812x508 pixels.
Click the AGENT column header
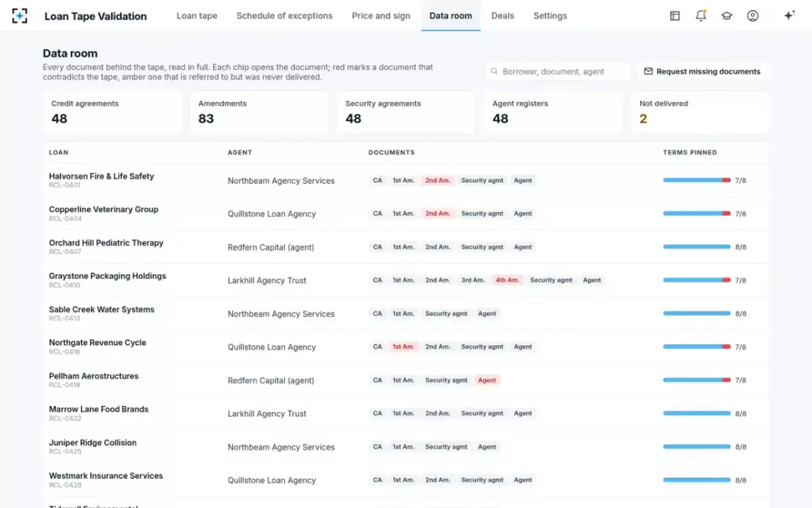[x=240, y=152]
